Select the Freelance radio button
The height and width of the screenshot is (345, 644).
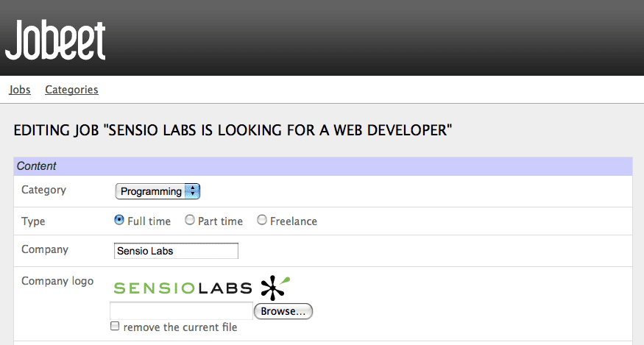coord(261,220)
